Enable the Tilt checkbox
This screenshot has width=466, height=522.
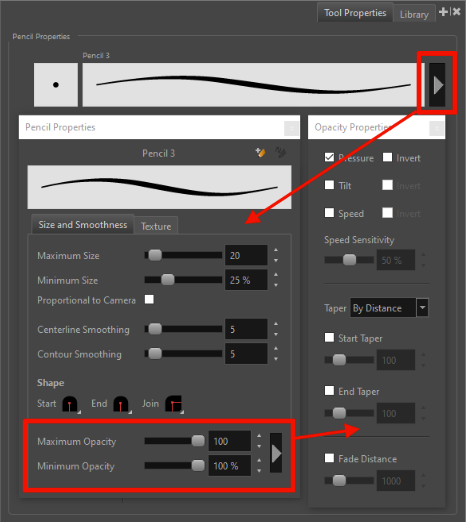pyautogui.click(x=329, y=185)
